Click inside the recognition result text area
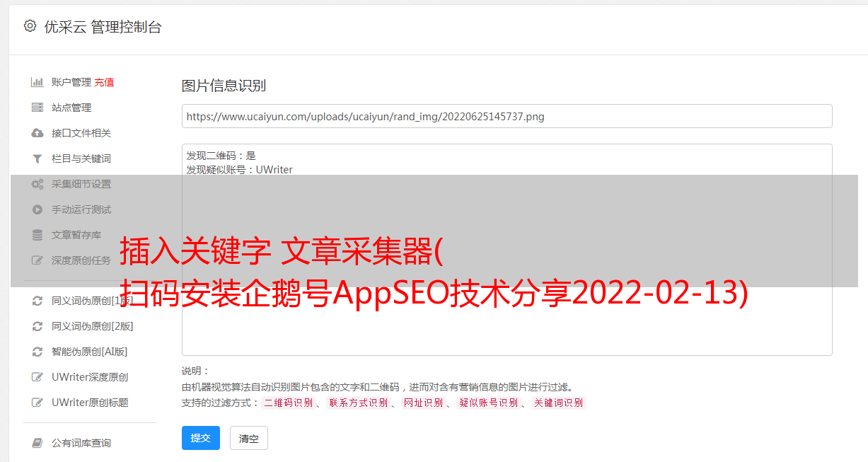The width and height of the screenshot is (868, 462). (x=507, y=250)
